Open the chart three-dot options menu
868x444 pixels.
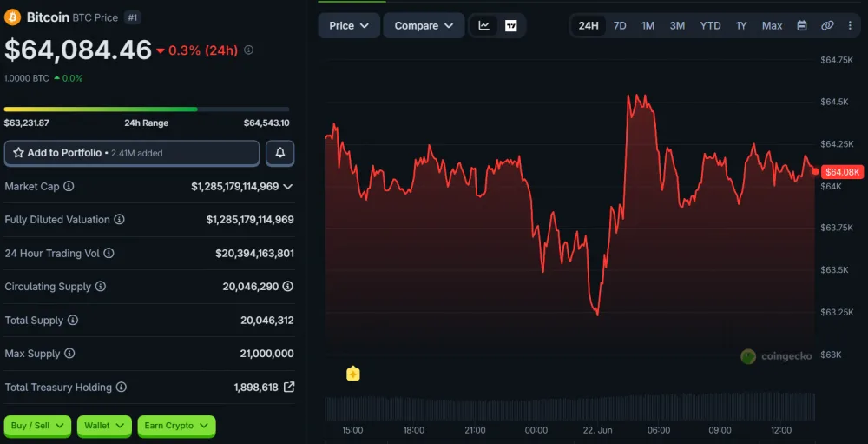850,25
